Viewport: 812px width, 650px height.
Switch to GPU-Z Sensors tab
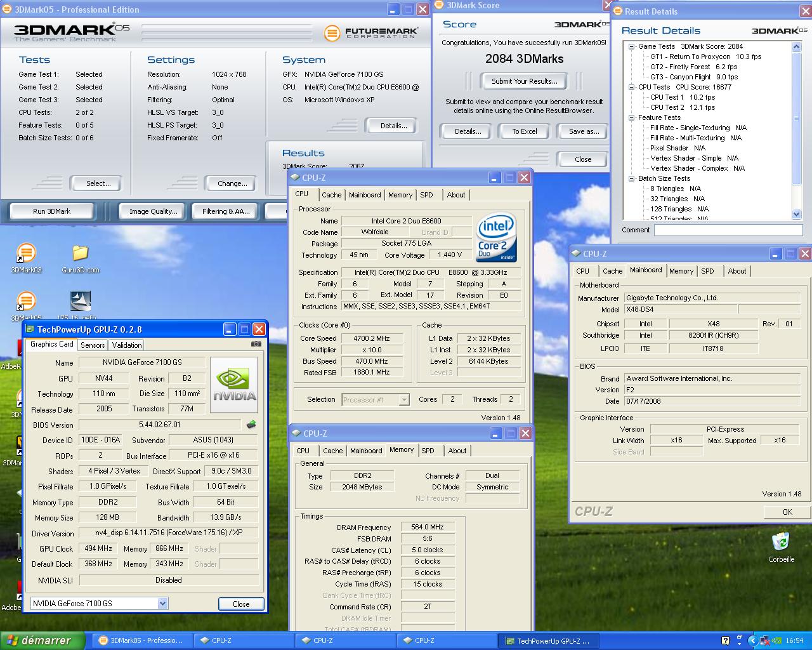pyautogui.click(x=93, y=345)
